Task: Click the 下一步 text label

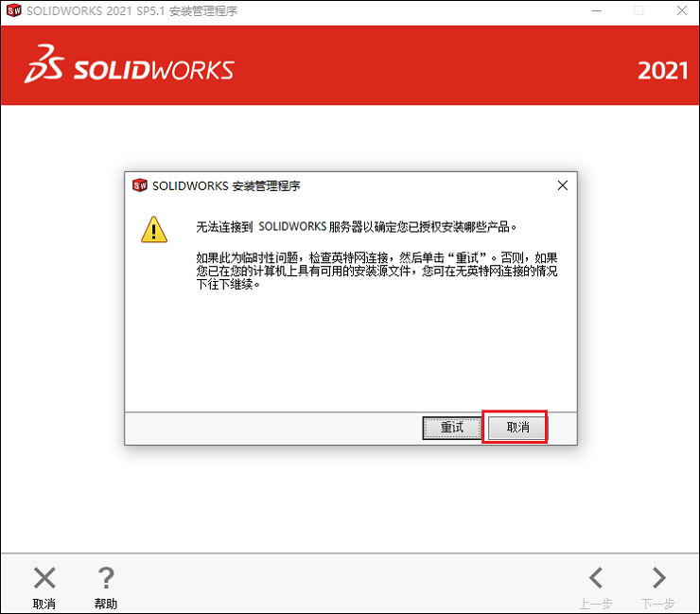Action: pos(658,604)
